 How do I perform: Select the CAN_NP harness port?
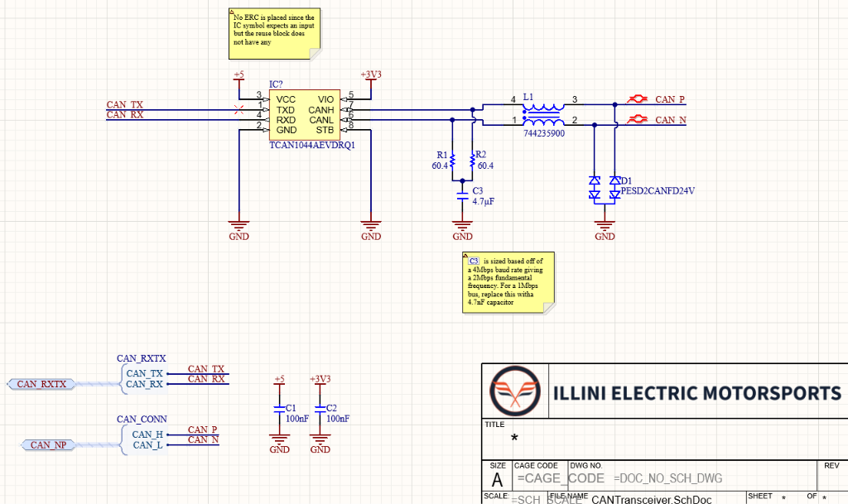coord(48,445)
